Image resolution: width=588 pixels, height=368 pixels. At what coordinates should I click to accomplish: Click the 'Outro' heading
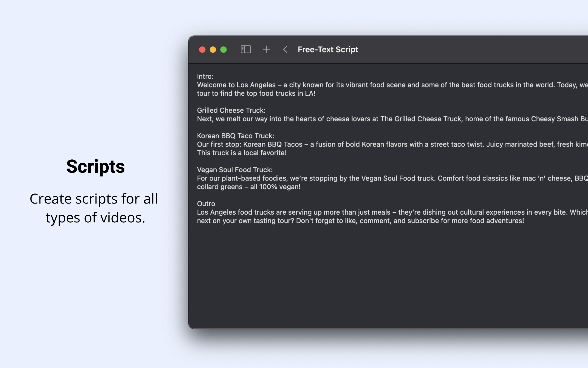click(x=206, y=204)
